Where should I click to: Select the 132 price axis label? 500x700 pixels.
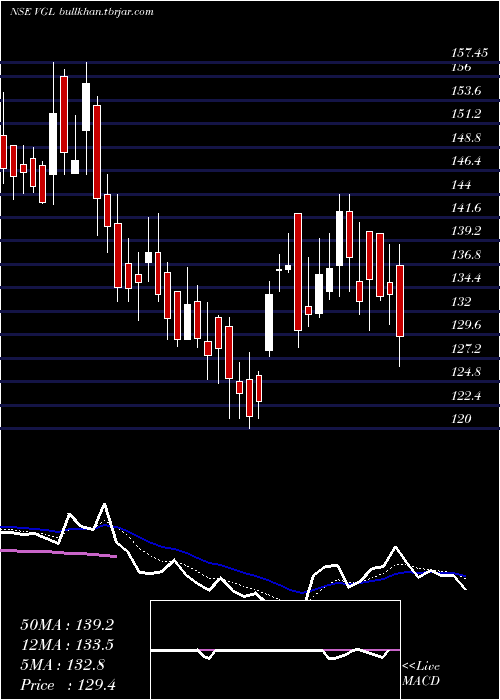click(x=462, y=302)
